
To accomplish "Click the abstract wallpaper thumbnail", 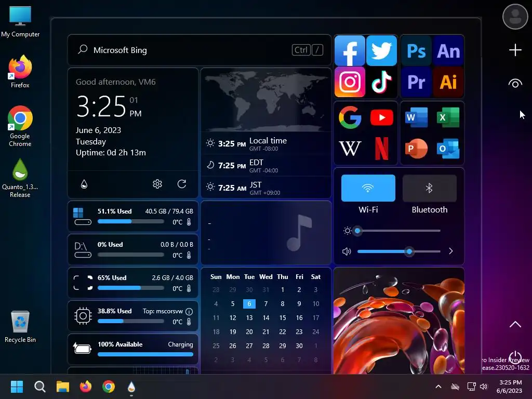I will [x=398, y=321].
